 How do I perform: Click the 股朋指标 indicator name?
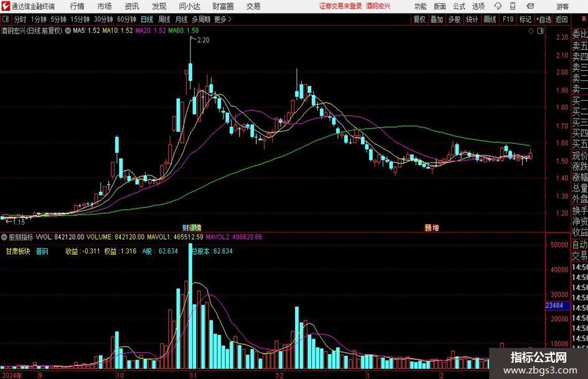[21, 237]
